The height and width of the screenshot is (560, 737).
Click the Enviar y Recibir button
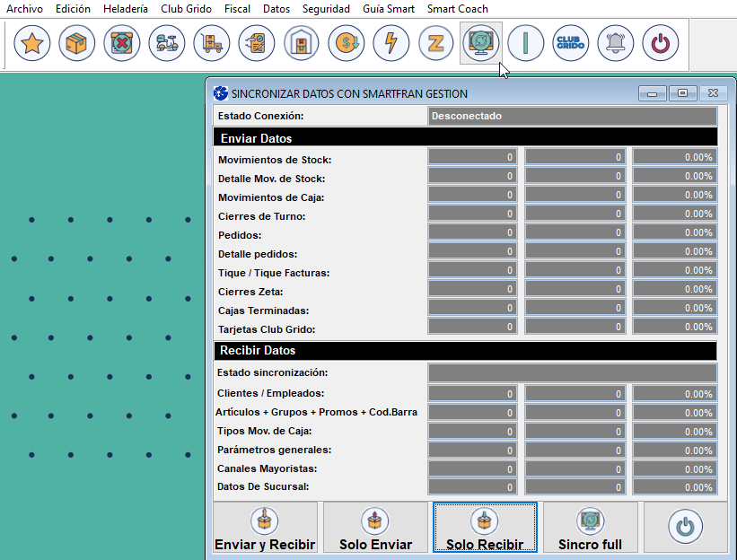[265, 528]
